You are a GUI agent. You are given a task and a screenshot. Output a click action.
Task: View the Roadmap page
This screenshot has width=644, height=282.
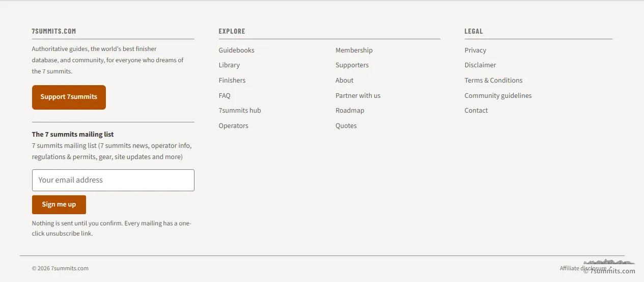click(x=350, y=111)
